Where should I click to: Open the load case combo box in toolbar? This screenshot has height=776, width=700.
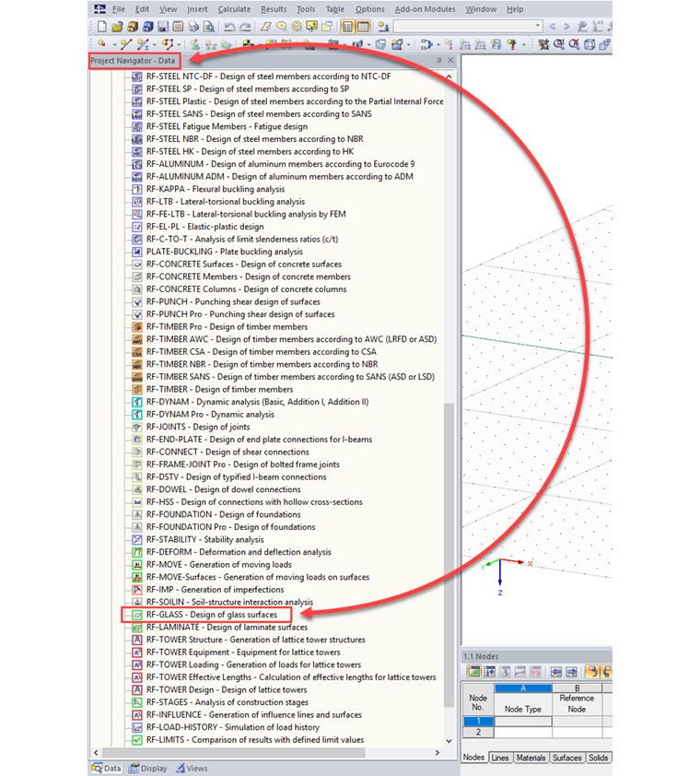(x=468, y=26)
